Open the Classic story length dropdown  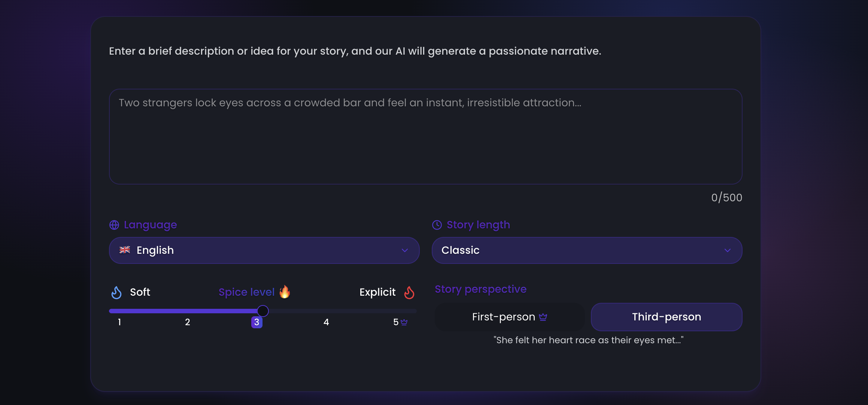click(587, 250)
